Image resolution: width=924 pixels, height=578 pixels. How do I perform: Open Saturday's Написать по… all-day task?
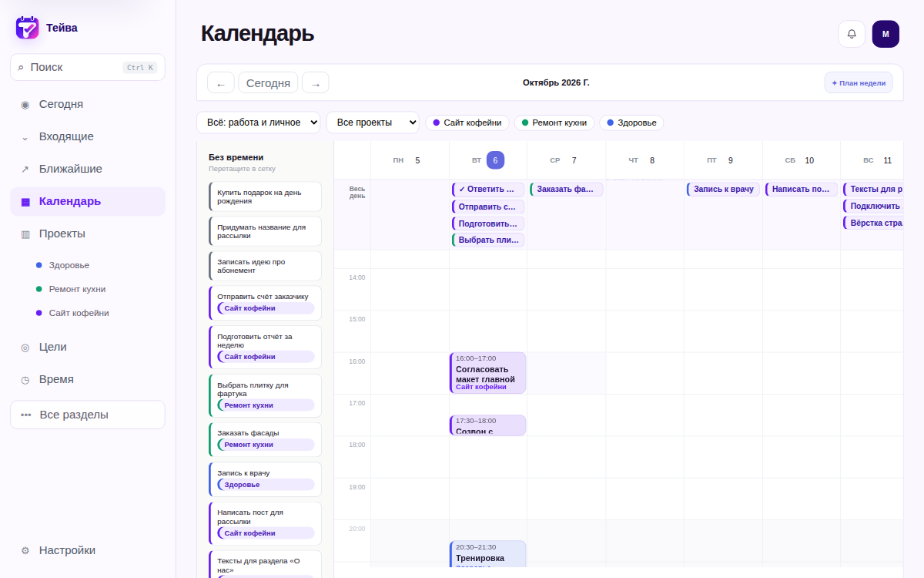802,190
